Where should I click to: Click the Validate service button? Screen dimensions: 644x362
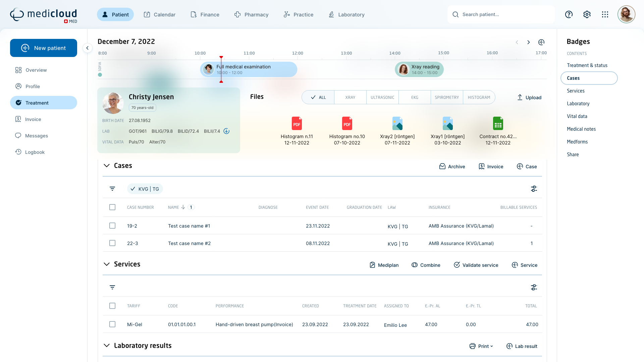click(x=476, y=265)
